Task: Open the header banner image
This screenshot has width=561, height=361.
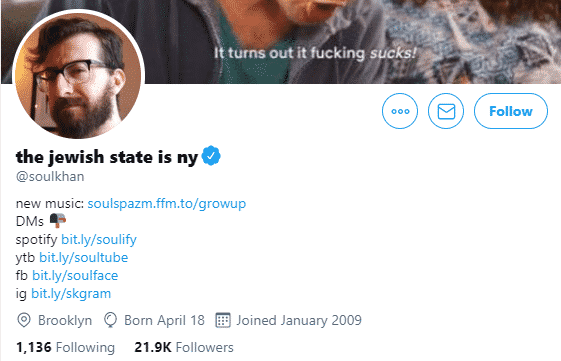Action: [x=280, y=42]
